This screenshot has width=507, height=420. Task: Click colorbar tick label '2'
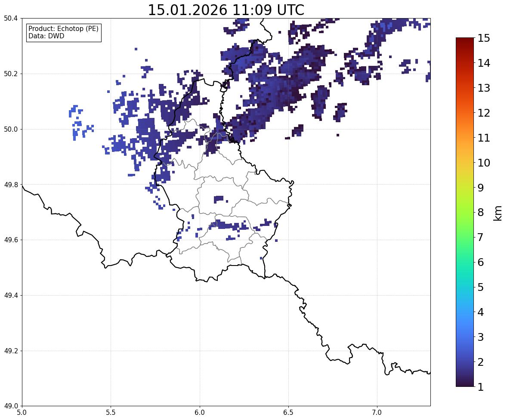[x=481, y=362]
